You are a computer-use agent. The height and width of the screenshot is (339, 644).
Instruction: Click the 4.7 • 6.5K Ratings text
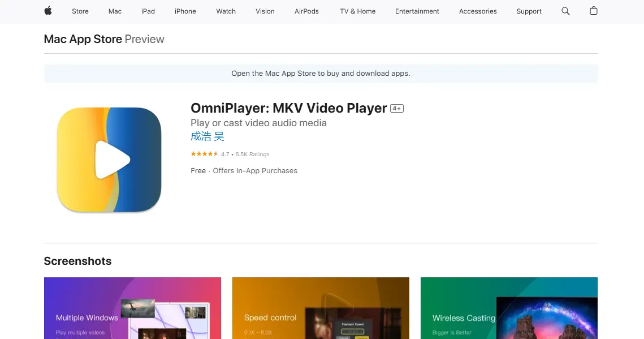click(245, 155)
